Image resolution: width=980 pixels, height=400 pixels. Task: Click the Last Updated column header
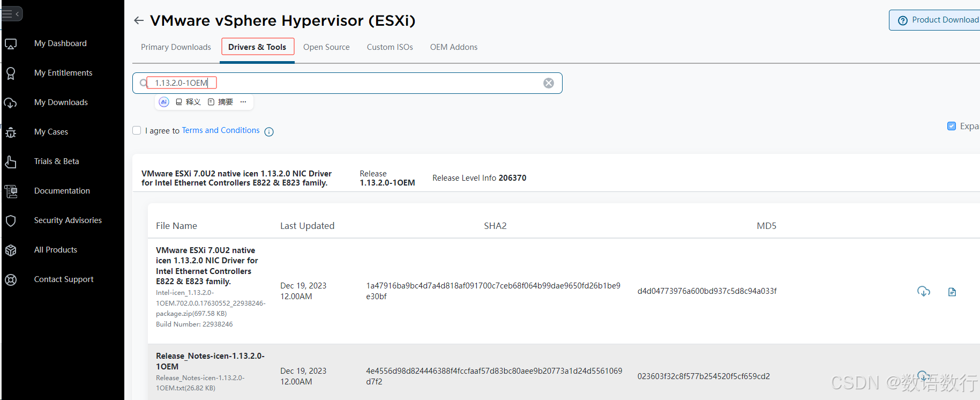[x=307, y=226]
